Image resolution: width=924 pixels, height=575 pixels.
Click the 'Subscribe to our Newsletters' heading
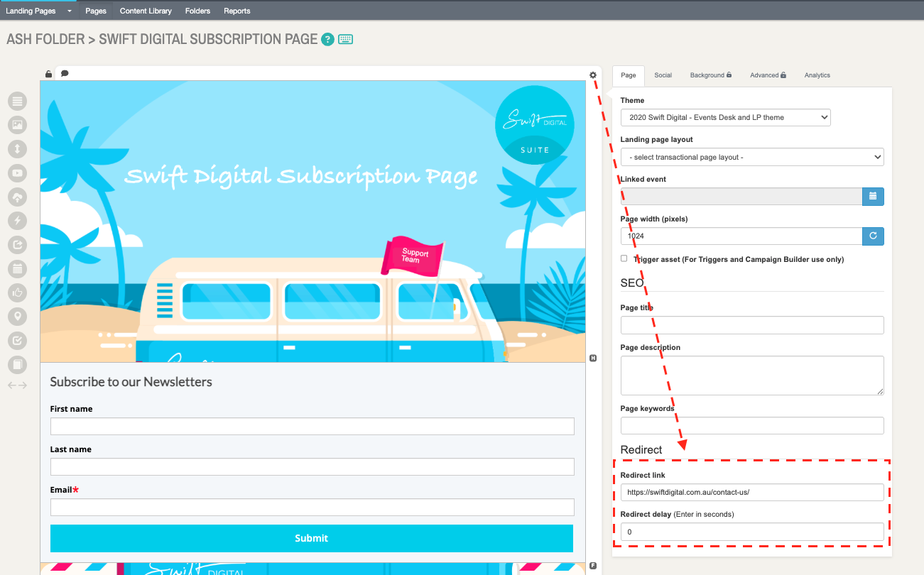[x=131, y=382]
